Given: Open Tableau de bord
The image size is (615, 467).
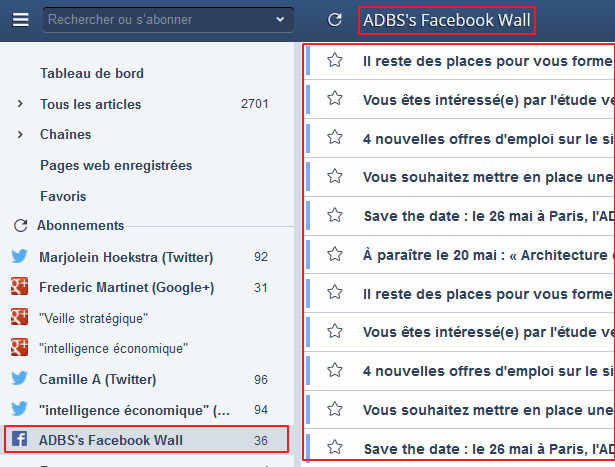Looking at the screenshot, I should coord(92,73).
